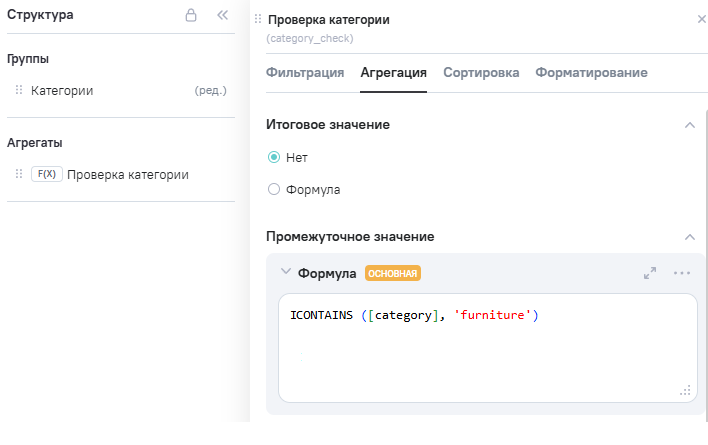Collapse the Формула block chevron
The height and width of the screenshot is (445, 708).
coord(286,272)
